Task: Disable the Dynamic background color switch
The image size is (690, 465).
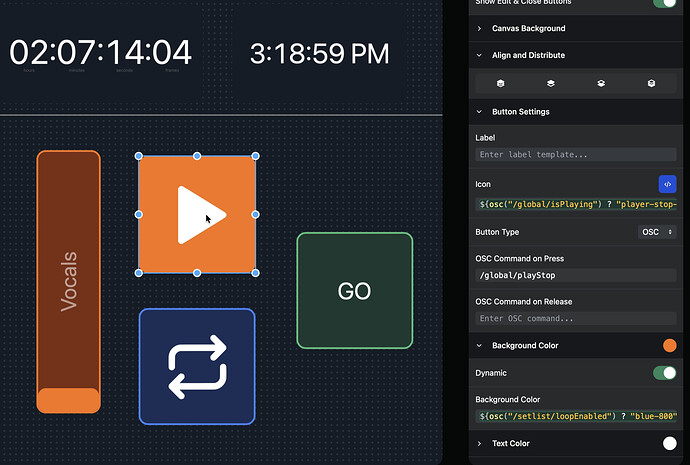Action: tap(664, 373)
